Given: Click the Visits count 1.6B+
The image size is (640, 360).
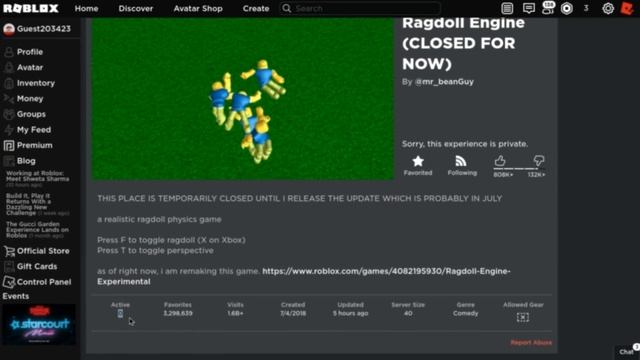Looking at the screenshot, I should [235, 313].
